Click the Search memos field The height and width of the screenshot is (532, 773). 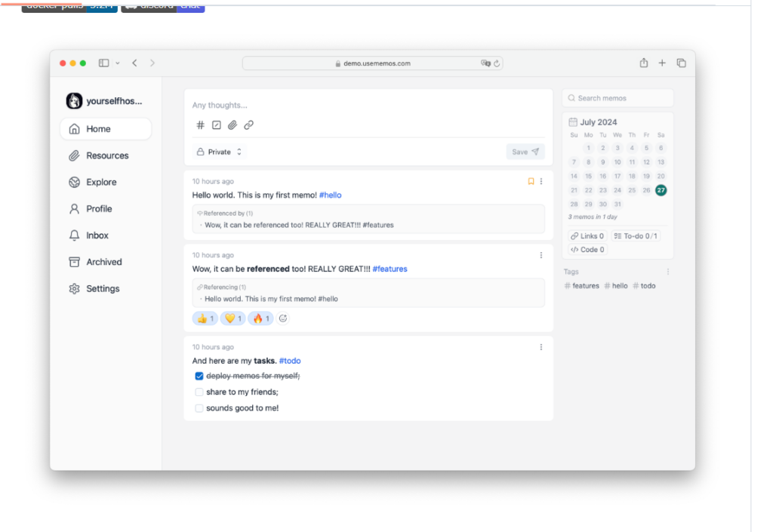[617, 98]
